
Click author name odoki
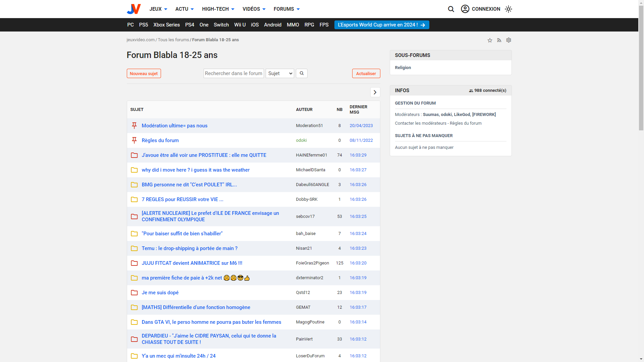[301, 140]
